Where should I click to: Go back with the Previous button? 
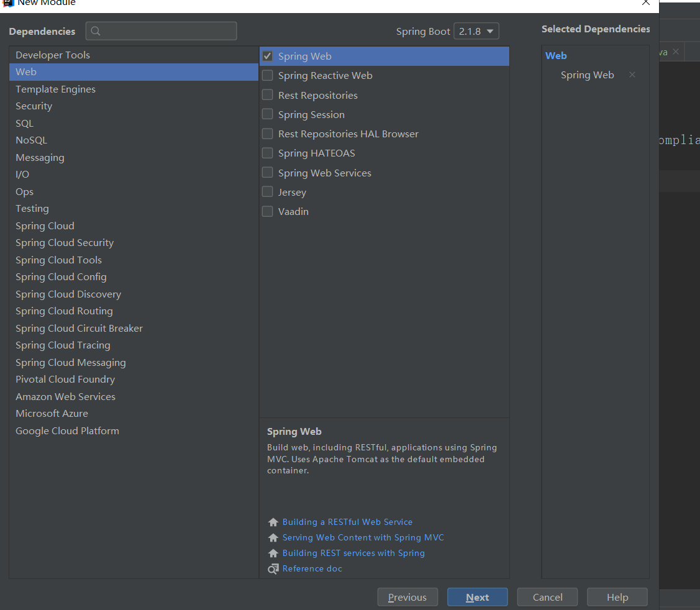pos(407,597)
